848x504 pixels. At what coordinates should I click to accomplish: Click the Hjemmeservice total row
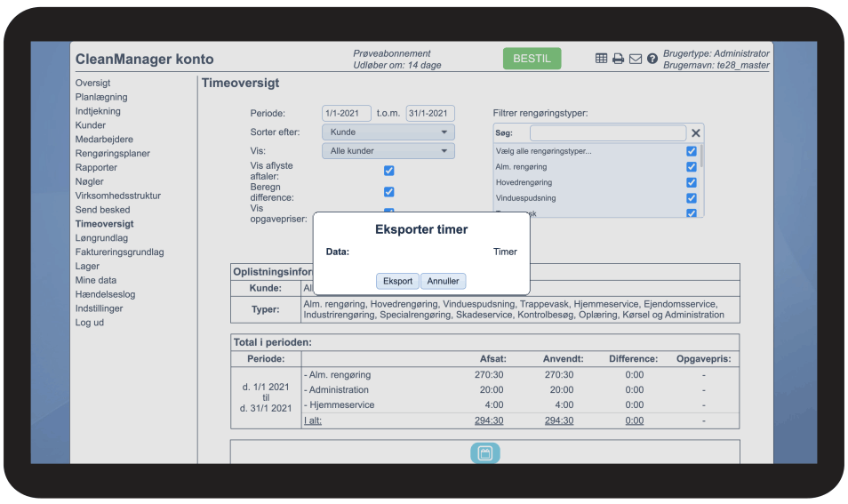click(x=520, y=404)
